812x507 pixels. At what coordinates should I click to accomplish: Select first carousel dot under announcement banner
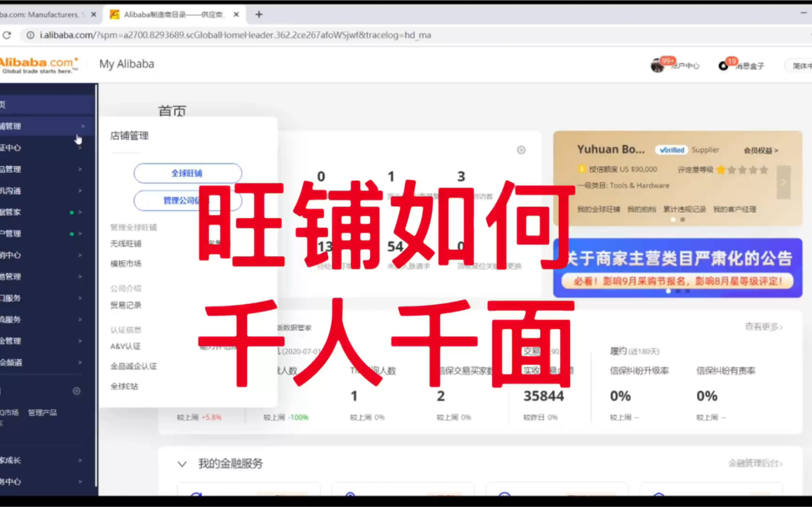pyautogui.click(x=668, y=291)
